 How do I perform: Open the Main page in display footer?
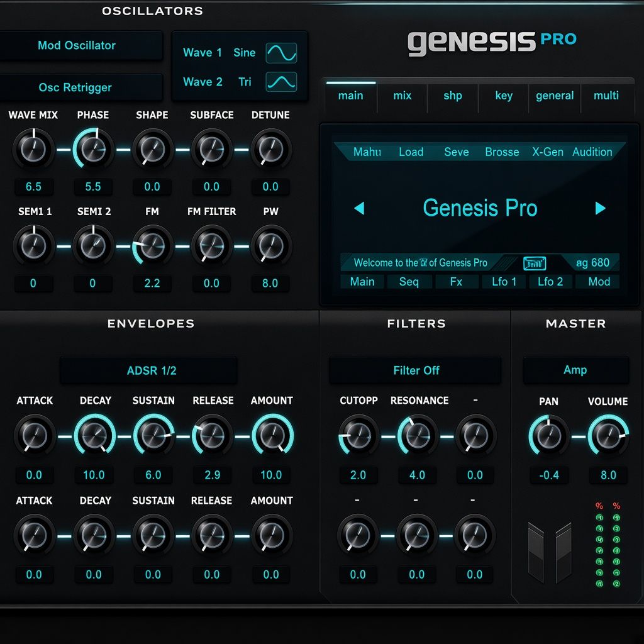tap(362, 282)
